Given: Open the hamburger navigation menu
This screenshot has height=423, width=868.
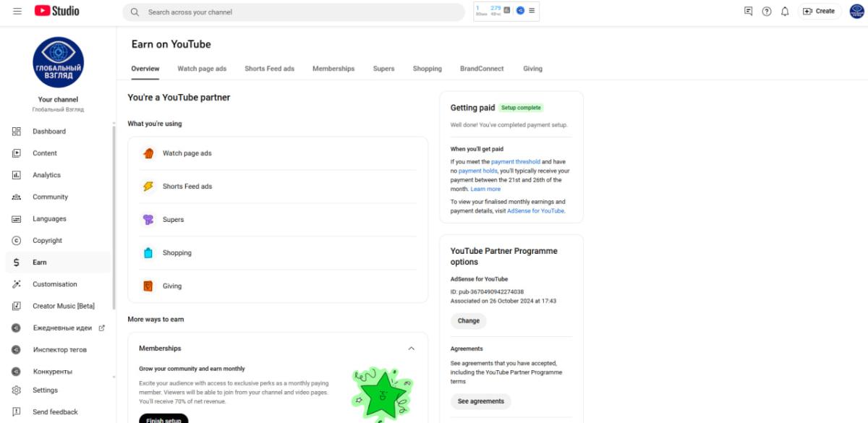Looking at the screenshot, I should (x=17, y=11).
